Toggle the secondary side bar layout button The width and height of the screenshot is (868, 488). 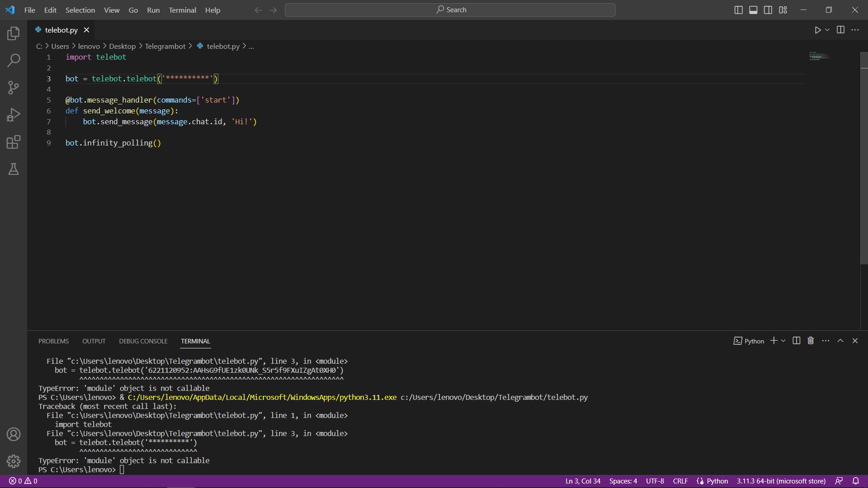coord(768,10)
